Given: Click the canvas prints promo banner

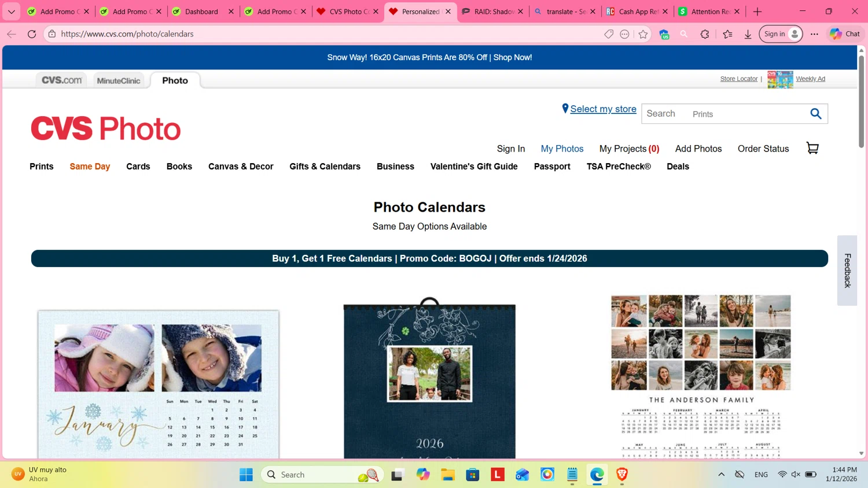Looking at the screenshot, I should pyautogui.click(x=429, y=57).
